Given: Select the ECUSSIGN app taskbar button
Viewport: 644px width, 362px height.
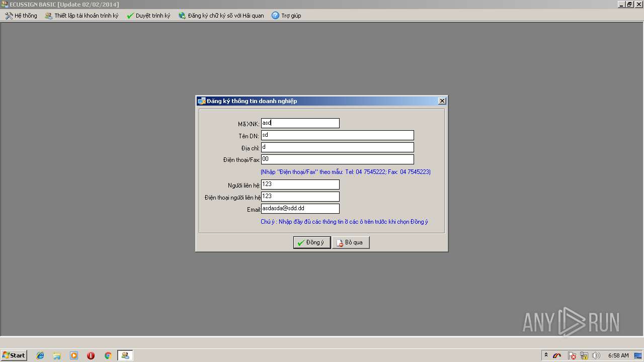Looking at the screenshot, I should coord(125,355).
